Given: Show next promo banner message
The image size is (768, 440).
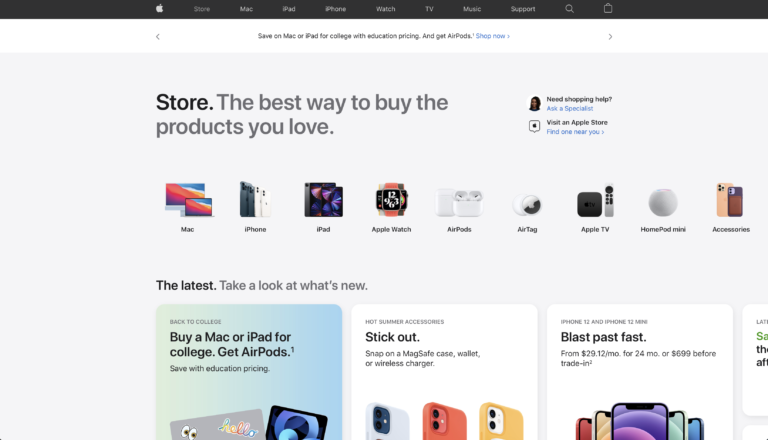Looking at the screenshot, I should tap(610, 36).
